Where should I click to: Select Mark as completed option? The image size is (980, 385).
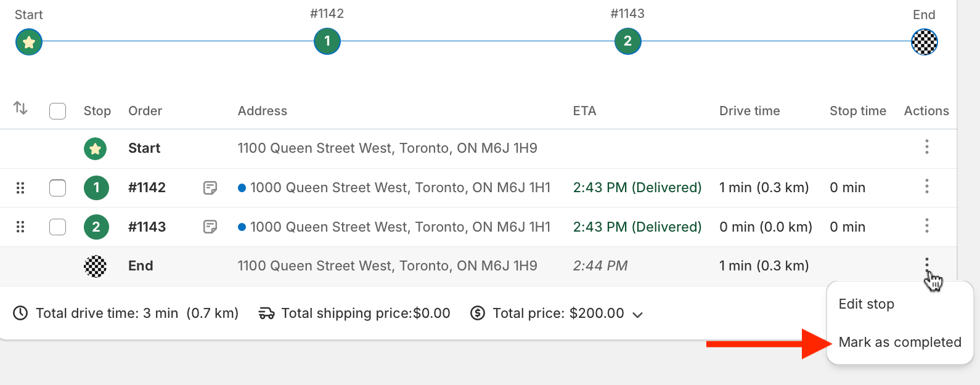tap(899, 342)
